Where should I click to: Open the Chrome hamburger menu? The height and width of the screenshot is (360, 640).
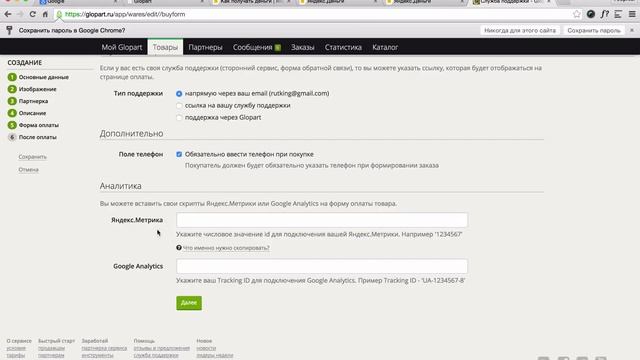(632, 14)
